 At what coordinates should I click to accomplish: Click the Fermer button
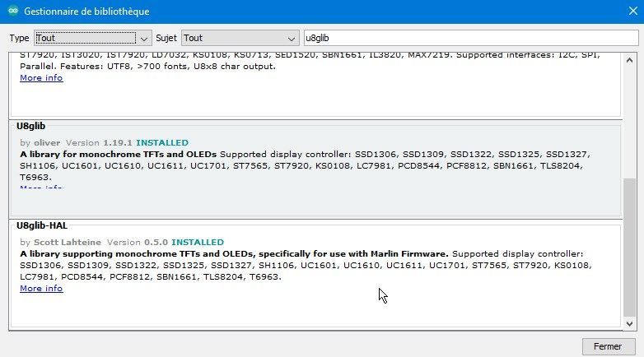point(609,347)
